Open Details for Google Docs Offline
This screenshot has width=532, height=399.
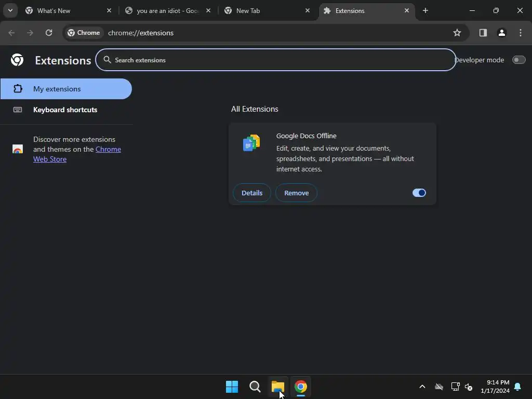252,193
